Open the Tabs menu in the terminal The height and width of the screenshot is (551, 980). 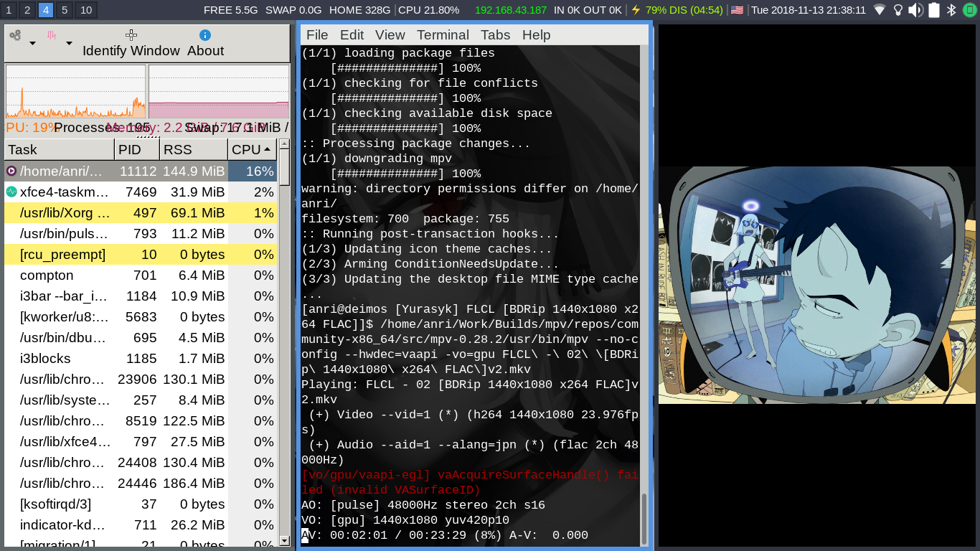click(495, 34)
